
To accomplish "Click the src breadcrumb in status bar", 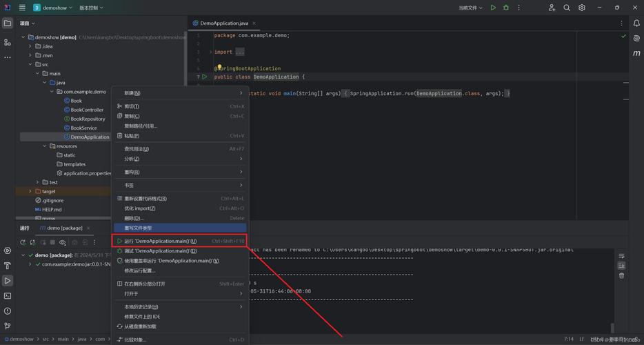I will click(46, 339).
